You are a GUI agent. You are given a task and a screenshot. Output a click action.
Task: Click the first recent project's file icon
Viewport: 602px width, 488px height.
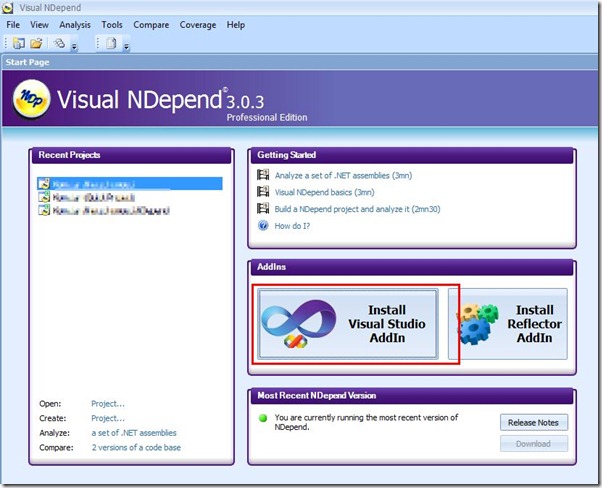[44, 184]
